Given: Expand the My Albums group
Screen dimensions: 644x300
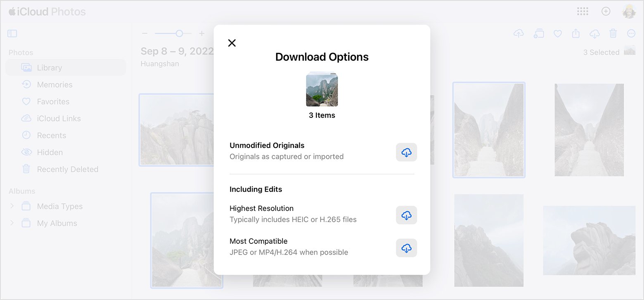Looking at the screenshot, I should click(12, 223).
